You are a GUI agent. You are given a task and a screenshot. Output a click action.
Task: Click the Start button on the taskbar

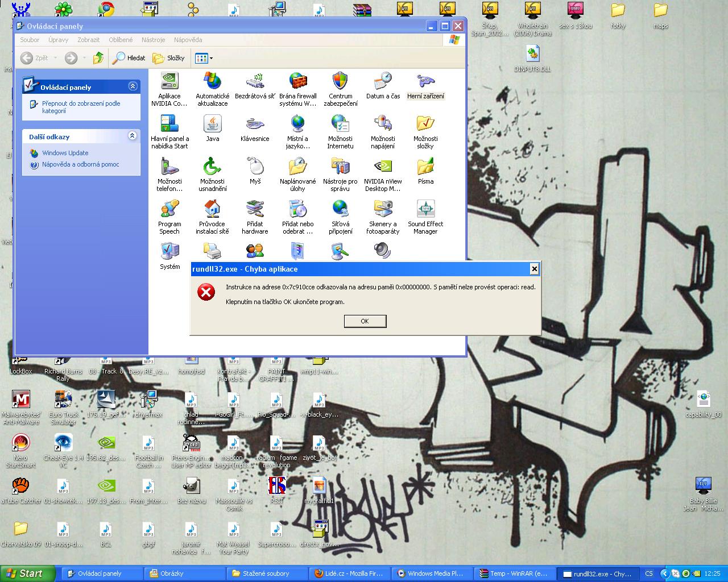(x=27, y=573)
